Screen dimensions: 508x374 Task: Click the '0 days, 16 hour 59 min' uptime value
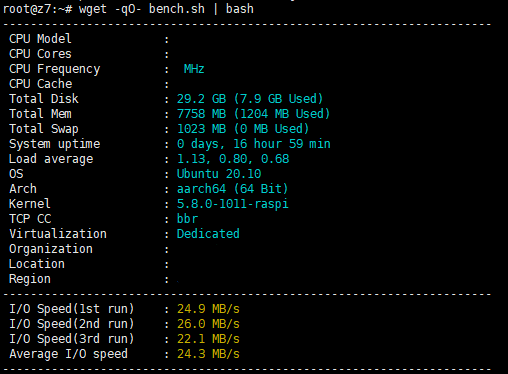[253, 144]
